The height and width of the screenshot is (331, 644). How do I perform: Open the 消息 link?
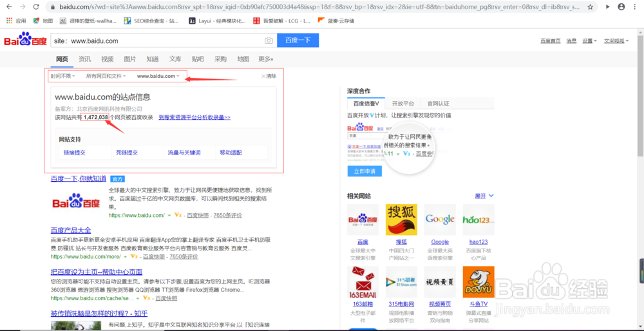point(571,41)
